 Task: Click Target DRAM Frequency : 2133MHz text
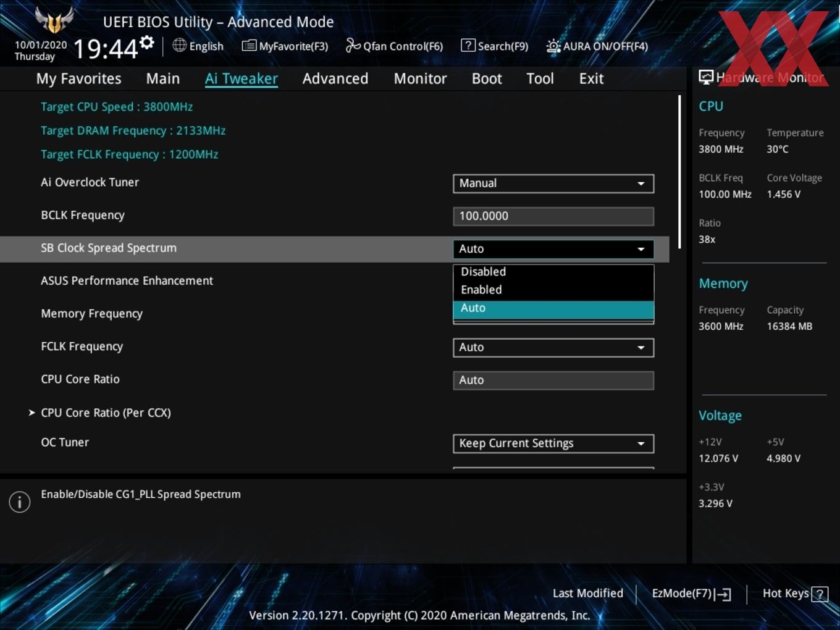coord(133,131)
